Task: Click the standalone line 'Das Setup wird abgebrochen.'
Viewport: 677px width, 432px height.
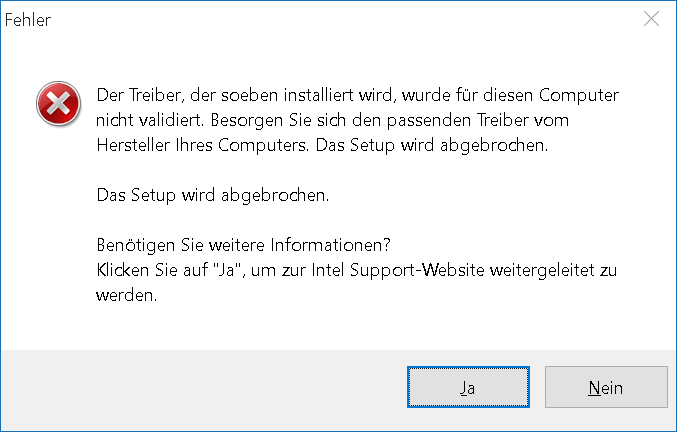Action: (x=211, y=194)
